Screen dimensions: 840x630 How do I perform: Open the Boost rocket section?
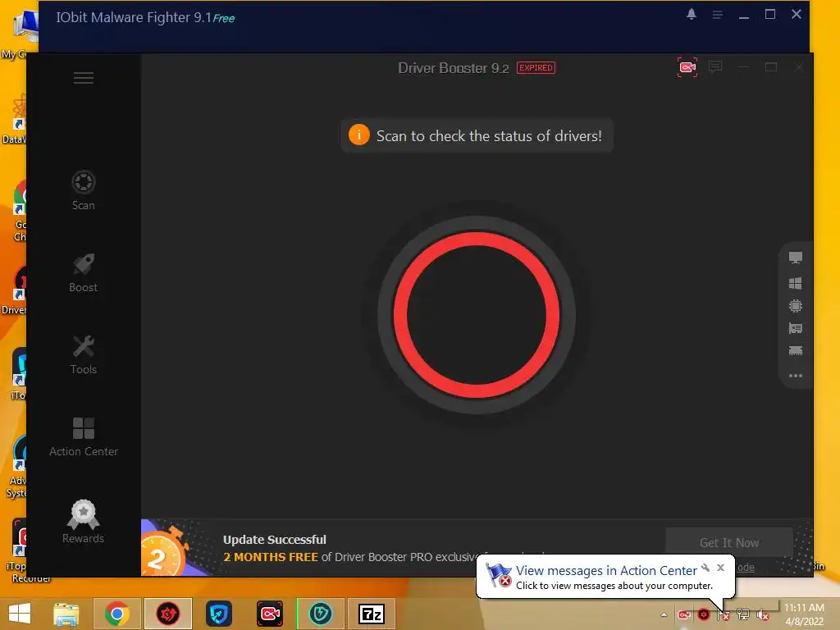[x=84, y=272]
